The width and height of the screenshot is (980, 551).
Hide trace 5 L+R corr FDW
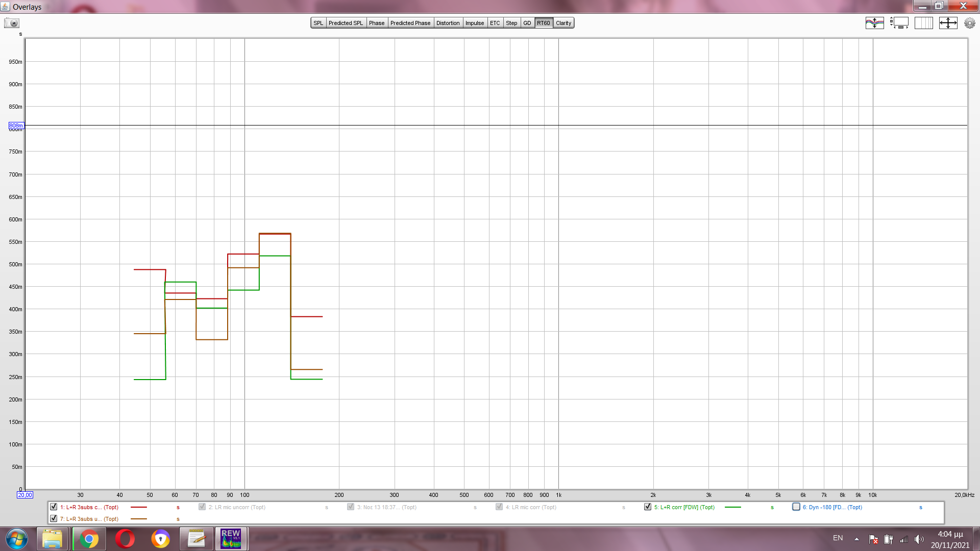pyautogui.click(x=648, y=507)
